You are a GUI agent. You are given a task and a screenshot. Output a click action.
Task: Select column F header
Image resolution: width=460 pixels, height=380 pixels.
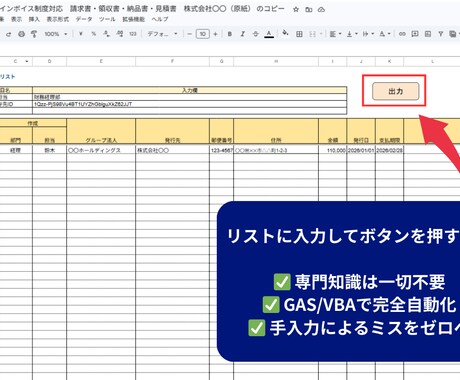coord(172,61)
